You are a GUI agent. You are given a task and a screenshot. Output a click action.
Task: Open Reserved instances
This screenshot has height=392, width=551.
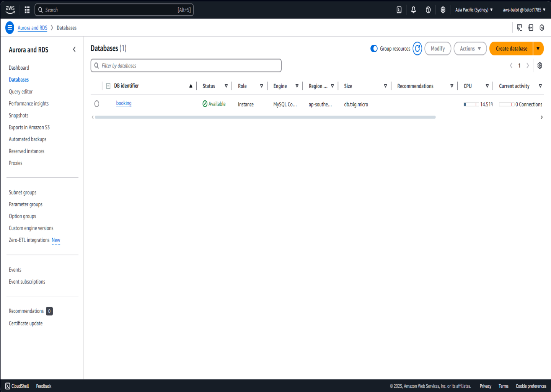click(26, 151)
